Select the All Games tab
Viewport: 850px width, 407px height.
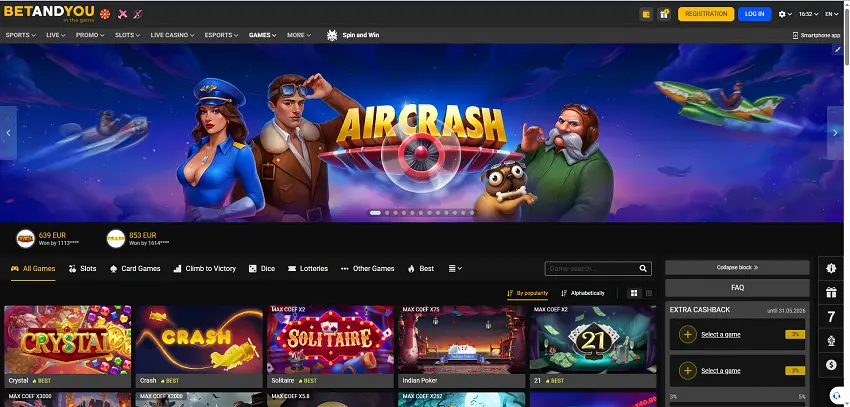[33, 268]
